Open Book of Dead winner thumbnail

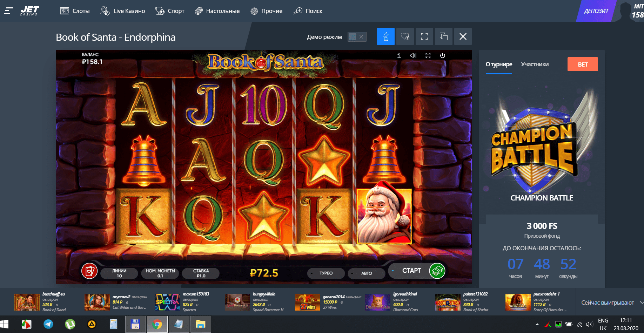pyautogui.click(x=27, y=302)
